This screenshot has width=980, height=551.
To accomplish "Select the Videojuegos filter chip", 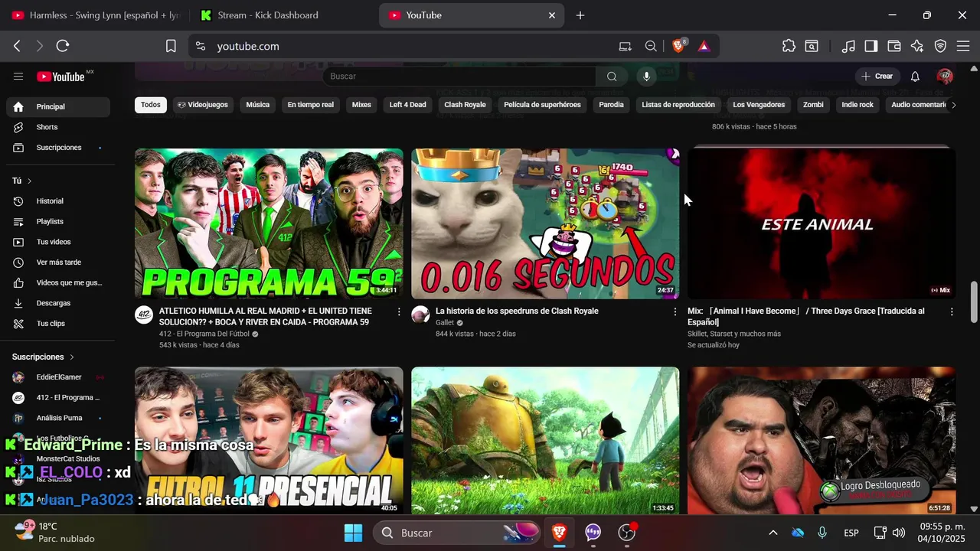I will [x=203, y=105].
